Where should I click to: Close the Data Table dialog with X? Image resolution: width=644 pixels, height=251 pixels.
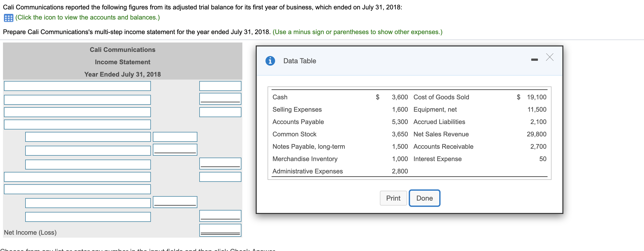coord(550,57)
